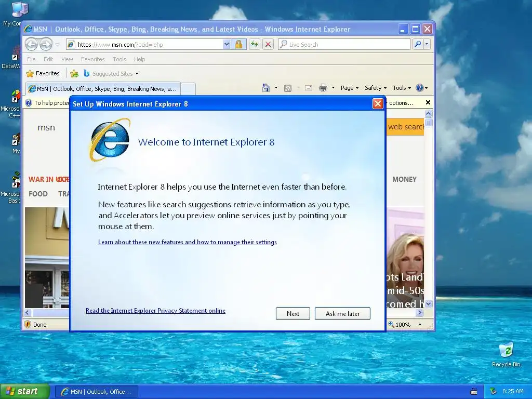Click the blonde woman news thumbnail

pyautogui.click(x=405, y=258)
